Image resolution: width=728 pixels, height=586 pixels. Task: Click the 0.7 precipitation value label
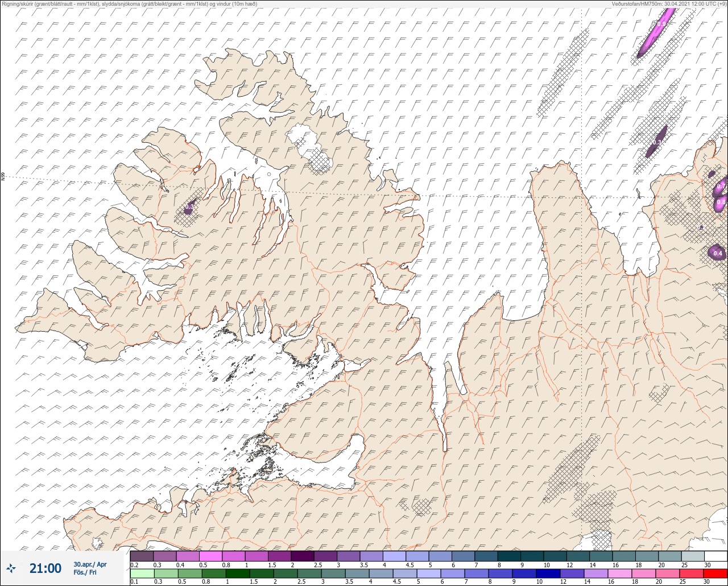(x=721, y=186)
